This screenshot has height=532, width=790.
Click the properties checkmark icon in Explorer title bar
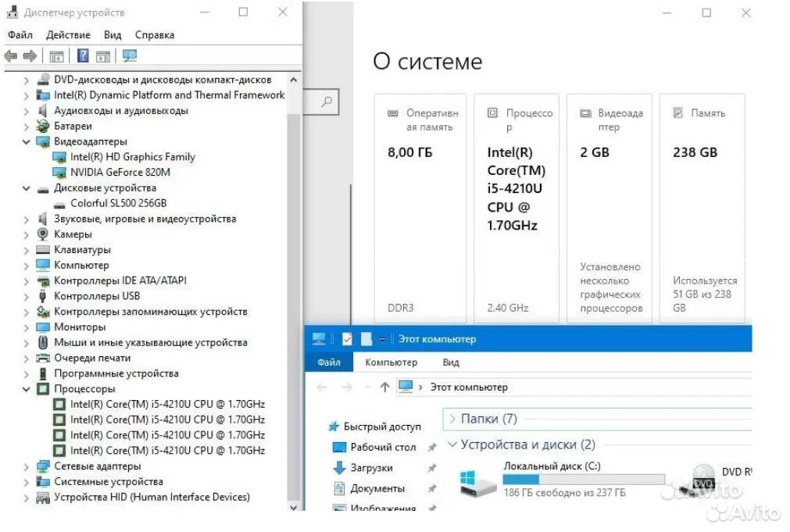[x=347, y=339]
